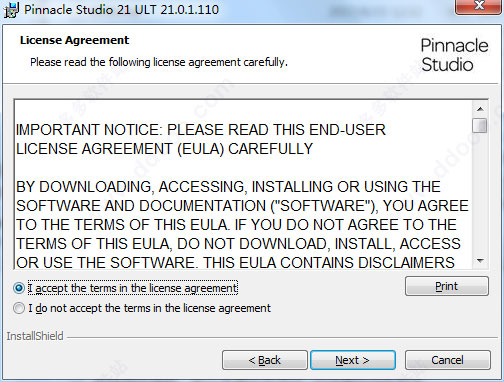Click the empty scrollbar track below the thumb
Viewport: 504px width, 382px height.
pos(480,193)
